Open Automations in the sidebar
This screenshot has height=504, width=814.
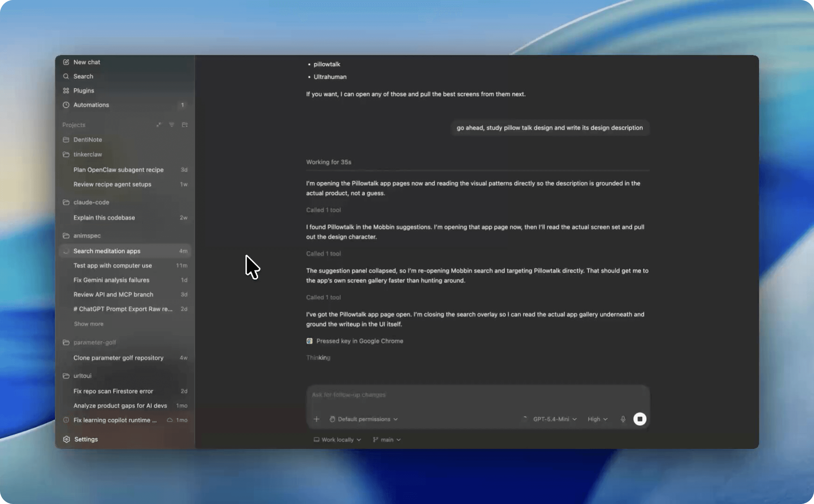91,105
